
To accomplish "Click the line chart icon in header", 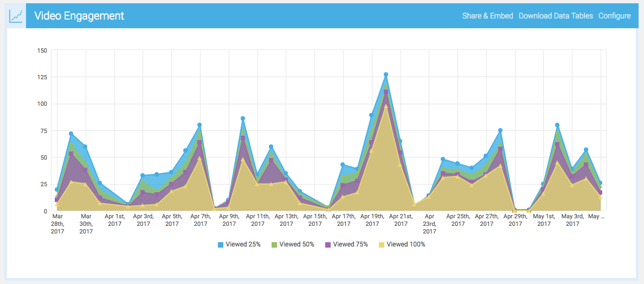I will pyautogui.click(x=16, y=16).
